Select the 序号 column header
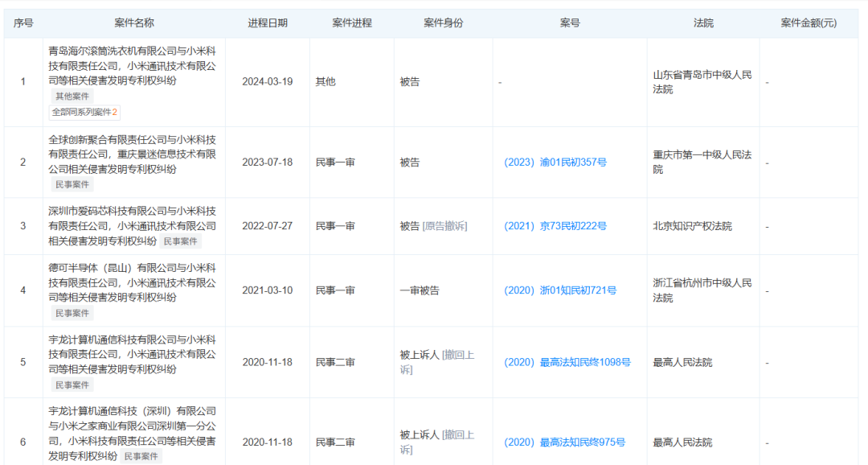 pos(23,23)
